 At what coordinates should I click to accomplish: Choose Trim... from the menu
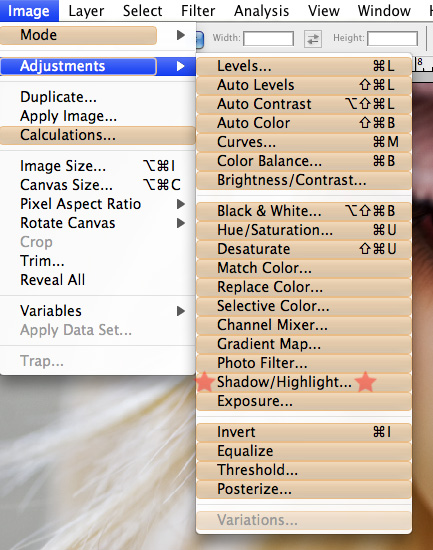pyautogui.click(x=98, y=261)
